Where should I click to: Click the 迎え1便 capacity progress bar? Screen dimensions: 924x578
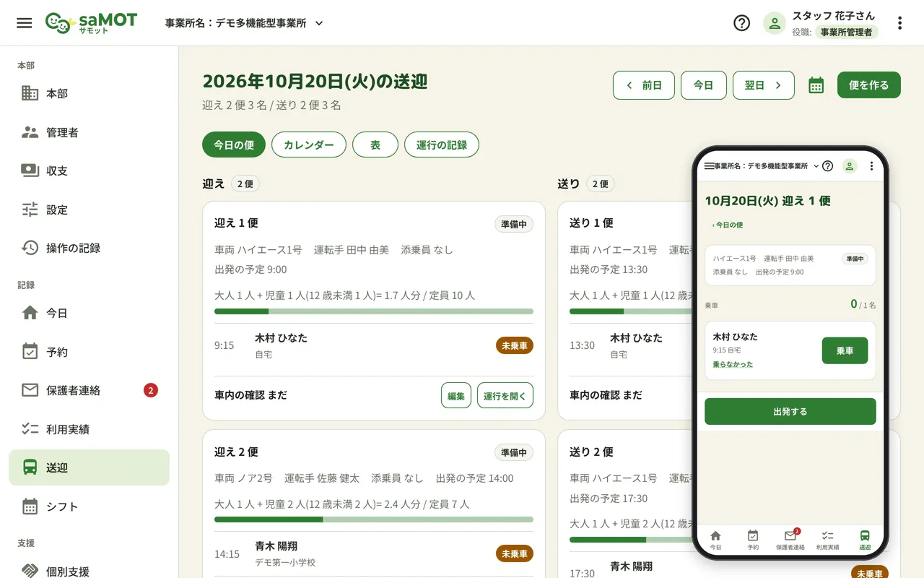(374, 311)
